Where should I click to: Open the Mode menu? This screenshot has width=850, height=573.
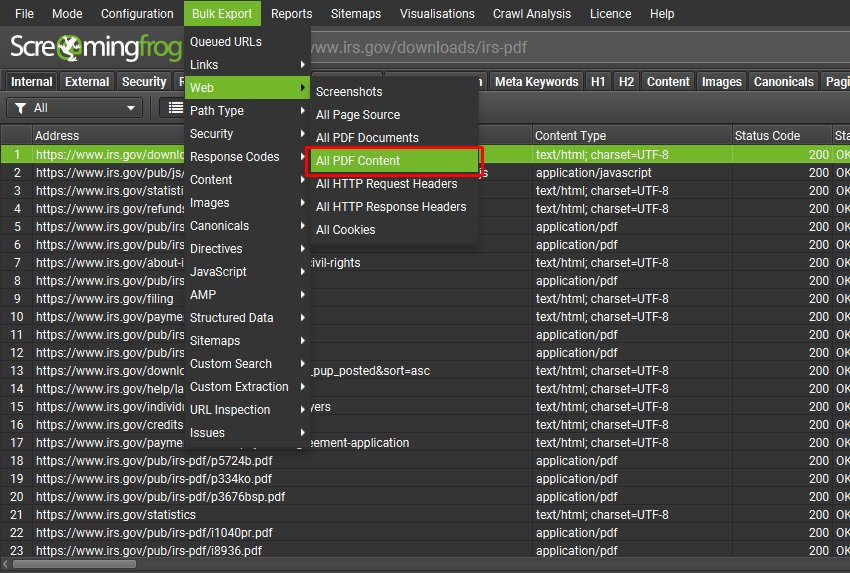(x=67, y=14)
